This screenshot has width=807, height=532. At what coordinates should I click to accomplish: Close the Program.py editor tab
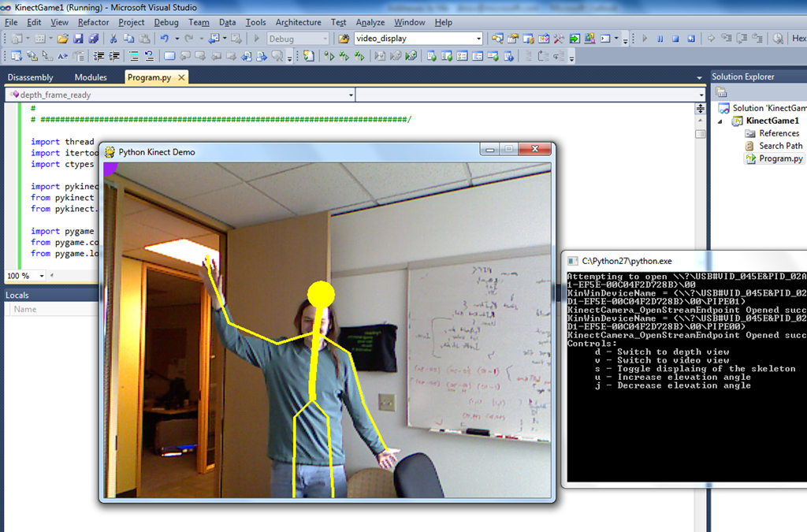coord(181,77)
